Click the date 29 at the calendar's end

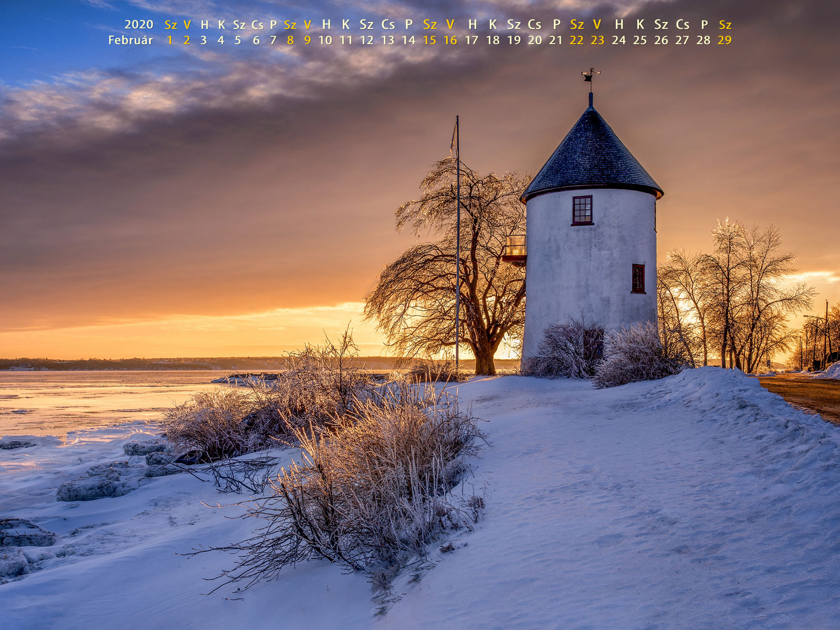(x=724, y=39)
